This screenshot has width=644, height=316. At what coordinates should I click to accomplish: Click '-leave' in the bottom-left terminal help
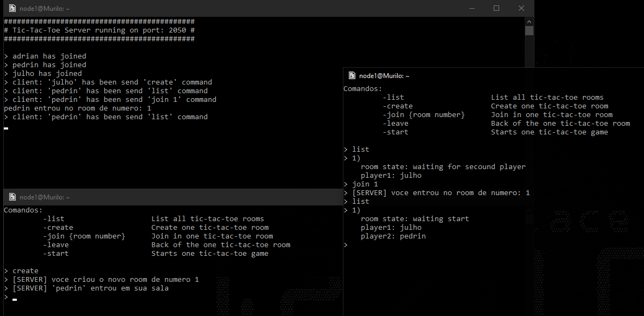point(56,244)
